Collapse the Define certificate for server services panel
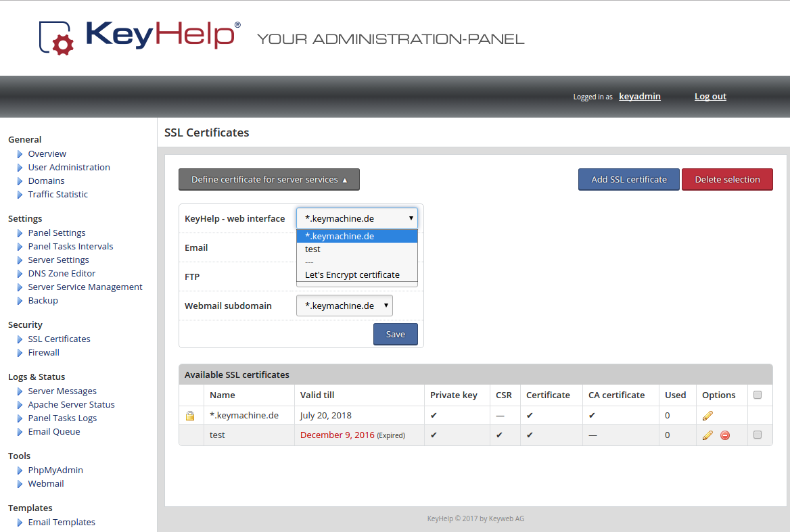This screenshot has width=790, height=532. 269,180
